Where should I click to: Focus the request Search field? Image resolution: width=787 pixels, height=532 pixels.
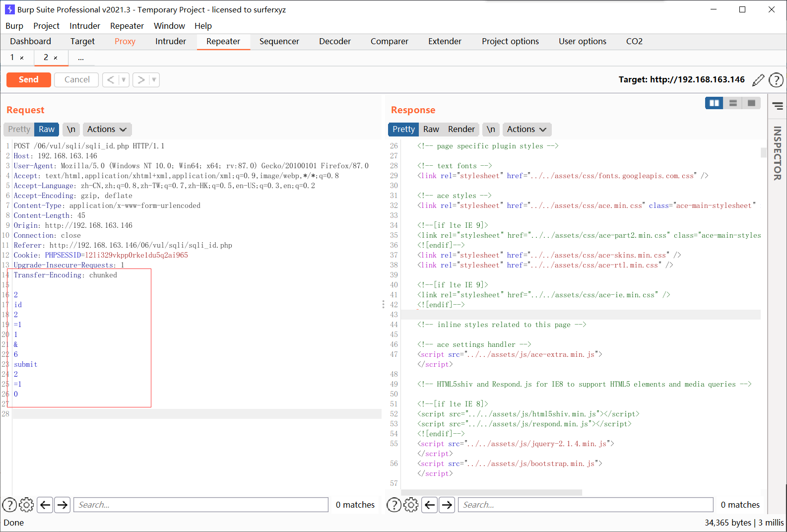click(x=201, y=505)
